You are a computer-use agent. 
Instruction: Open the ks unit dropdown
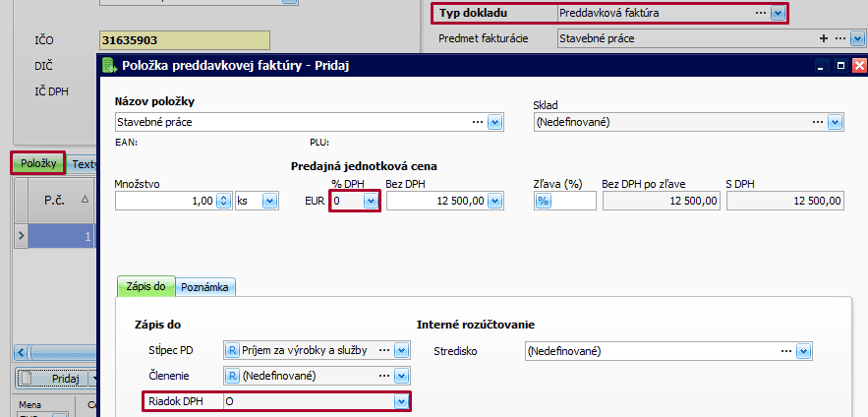point(270,201)
